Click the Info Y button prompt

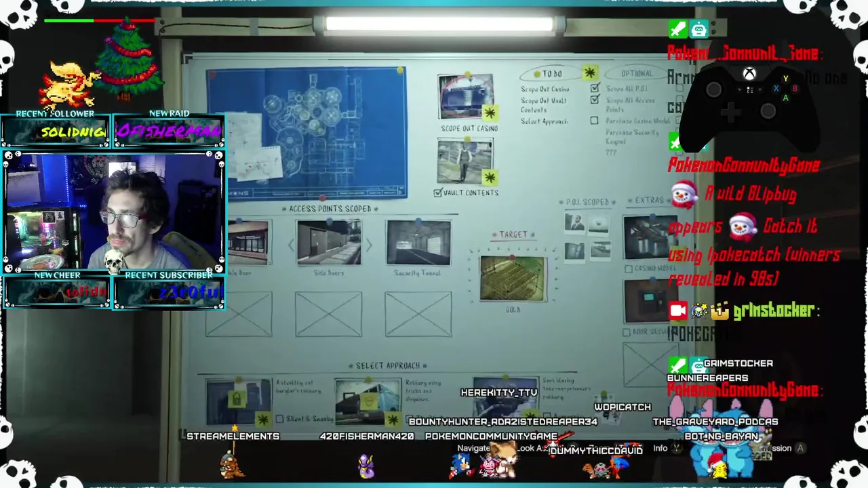tap(667, 448)
